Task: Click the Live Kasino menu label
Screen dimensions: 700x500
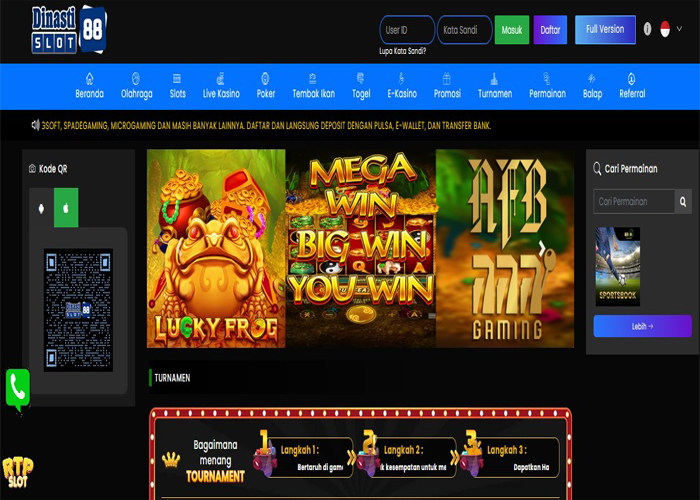Action: click(x=221, y=94)
